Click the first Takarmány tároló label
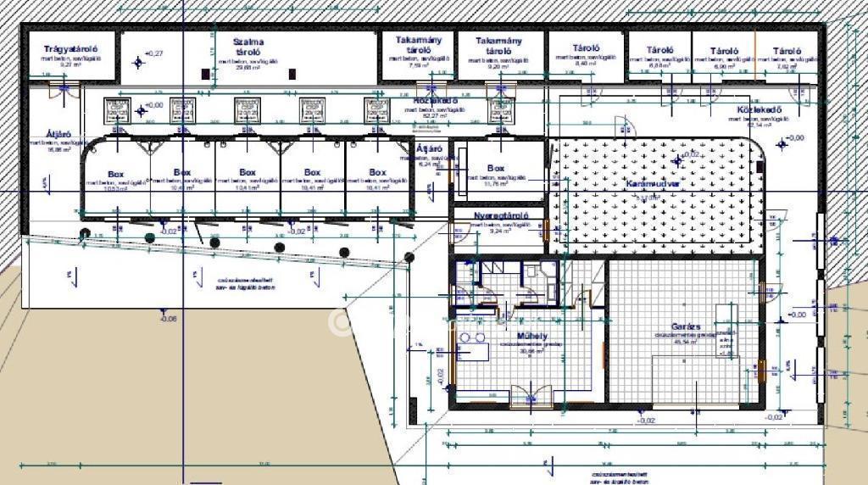The height and width of the screenshot is (485, 868). (419, 44)
